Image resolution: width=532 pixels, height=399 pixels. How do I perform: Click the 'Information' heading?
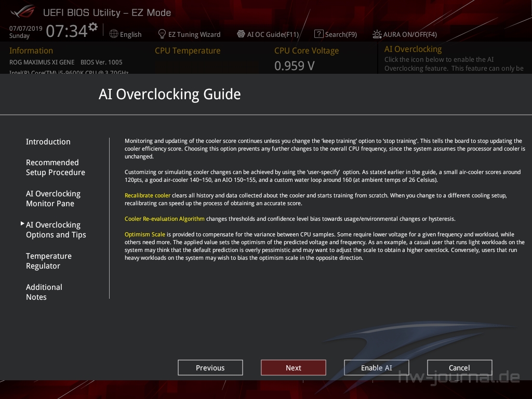pyautogui.click(x=31, y=50)
